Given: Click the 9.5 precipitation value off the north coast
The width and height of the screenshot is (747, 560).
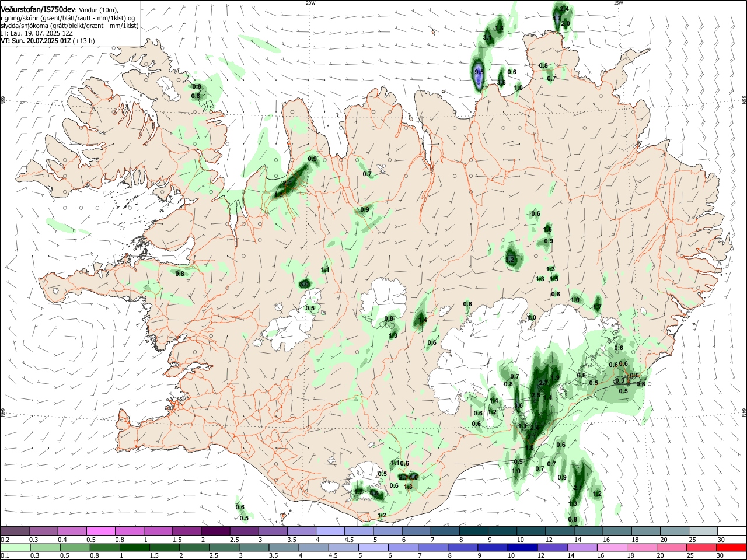Looking at the screenshot, I should coord(479,72).
